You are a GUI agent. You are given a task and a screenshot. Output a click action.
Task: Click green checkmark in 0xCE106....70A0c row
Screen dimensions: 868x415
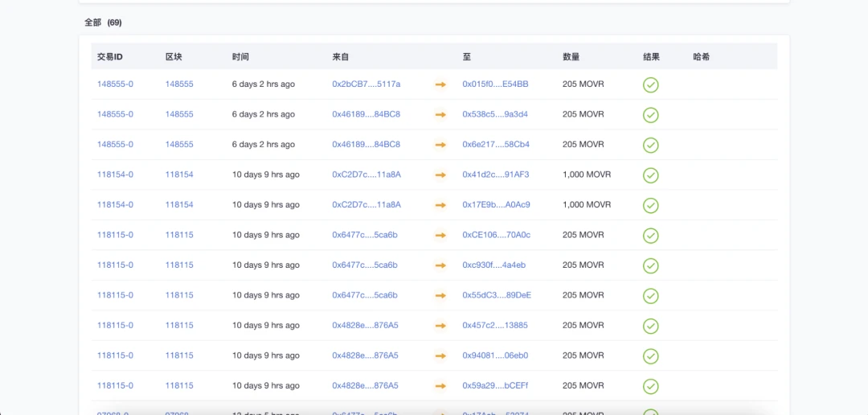point(650,236)
